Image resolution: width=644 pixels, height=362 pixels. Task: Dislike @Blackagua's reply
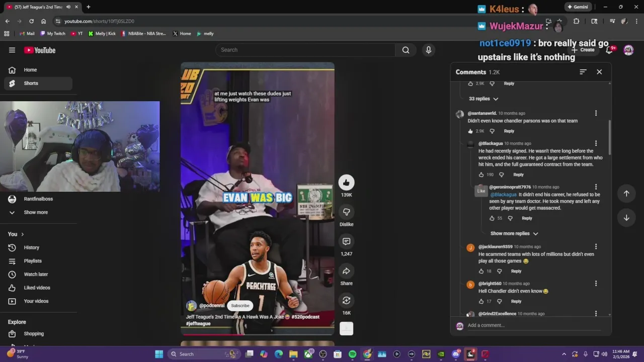pos(501,174)
